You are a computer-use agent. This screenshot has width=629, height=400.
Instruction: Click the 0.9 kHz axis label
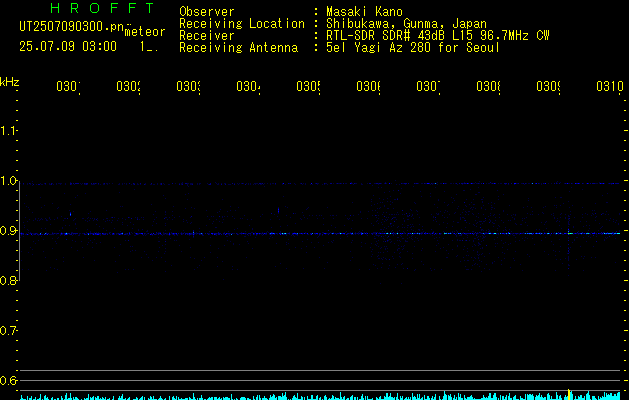[8, 231]
